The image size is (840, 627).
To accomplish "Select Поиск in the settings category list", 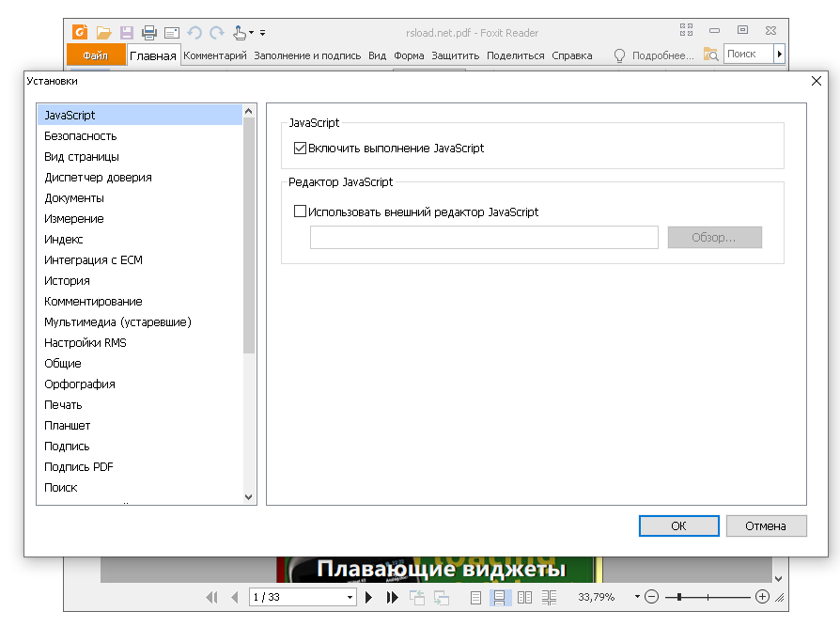I will 140,488.
